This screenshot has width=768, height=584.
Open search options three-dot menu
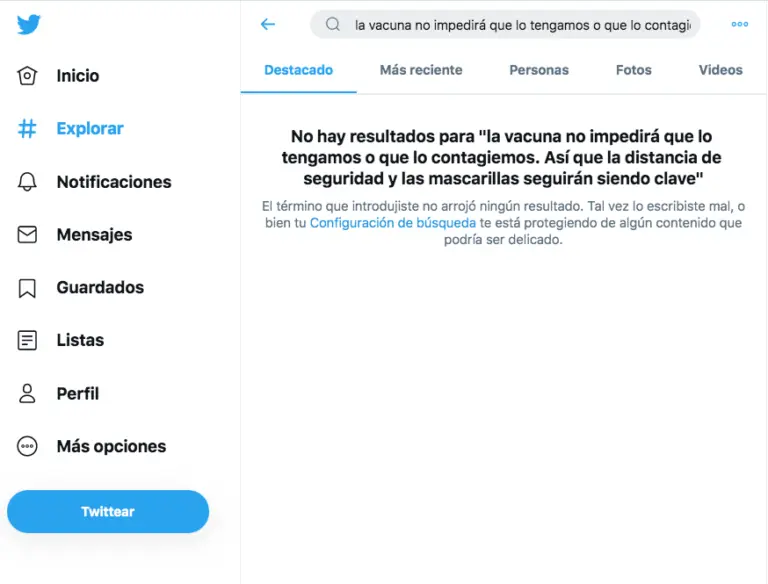(x=740, y=24)
